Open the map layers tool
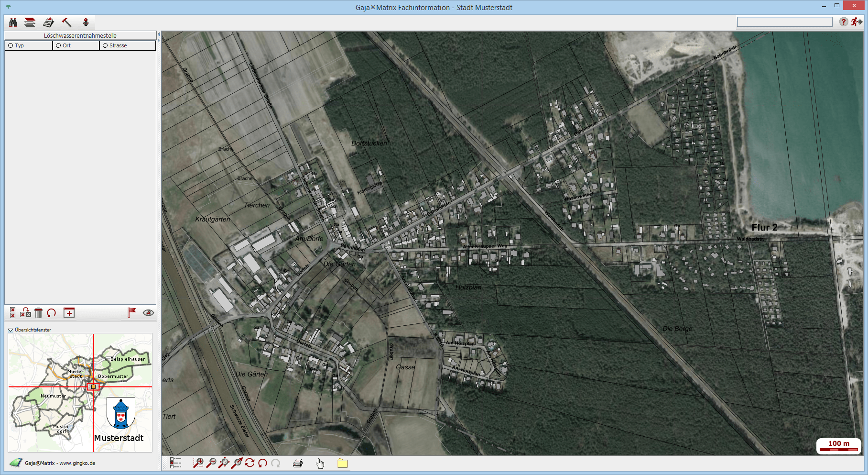The image size is (868, 475). click(x=30, y=22)
